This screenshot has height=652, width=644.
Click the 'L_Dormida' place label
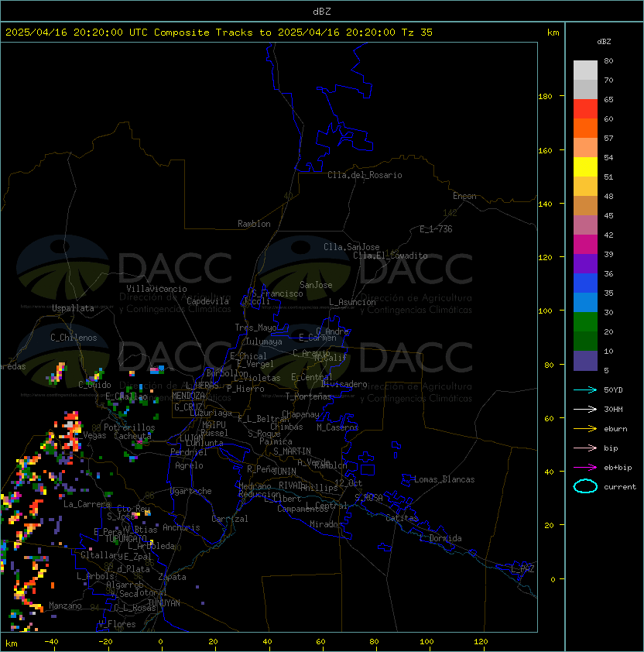440,538
